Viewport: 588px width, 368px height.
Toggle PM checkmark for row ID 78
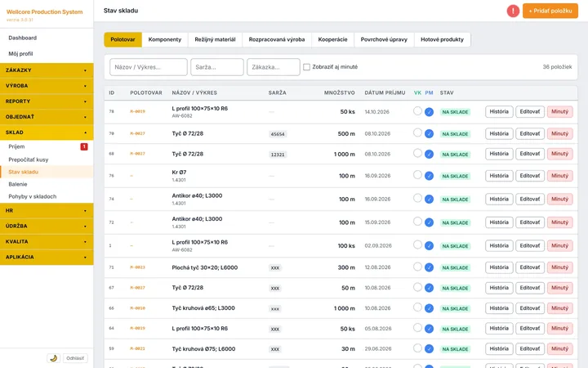point(429,112)
